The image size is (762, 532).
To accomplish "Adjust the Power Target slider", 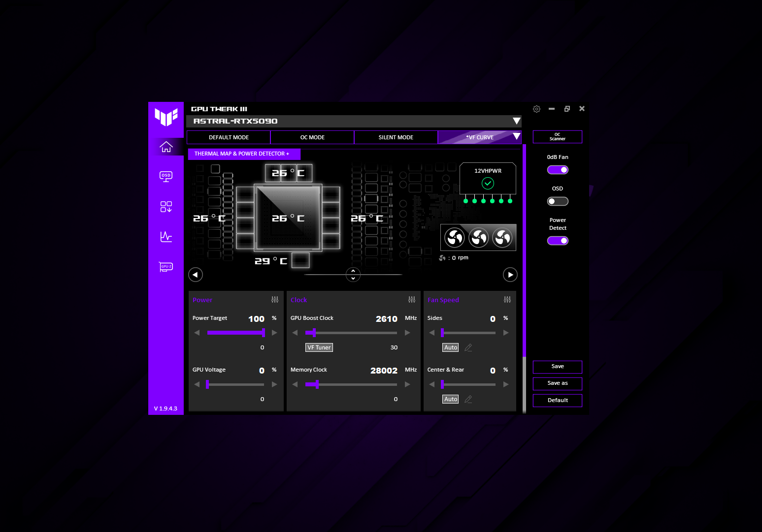I will click(236, 333).
